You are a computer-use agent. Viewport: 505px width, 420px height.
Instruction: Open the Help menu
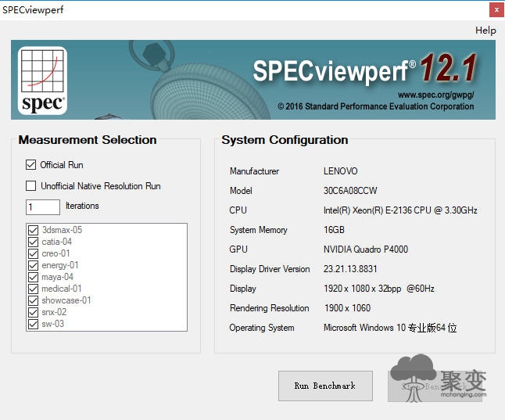point(485,31)
